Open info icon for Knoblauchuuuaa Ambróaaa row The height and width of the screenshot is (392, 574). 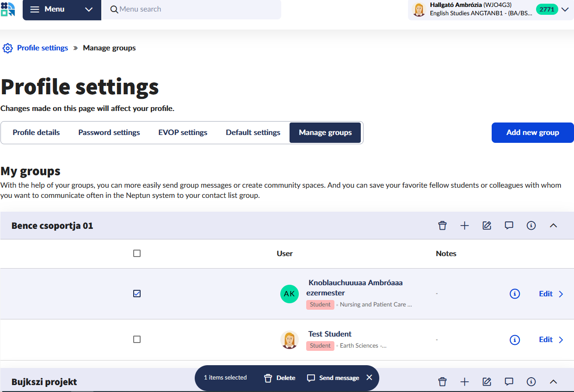pos(514,294)
